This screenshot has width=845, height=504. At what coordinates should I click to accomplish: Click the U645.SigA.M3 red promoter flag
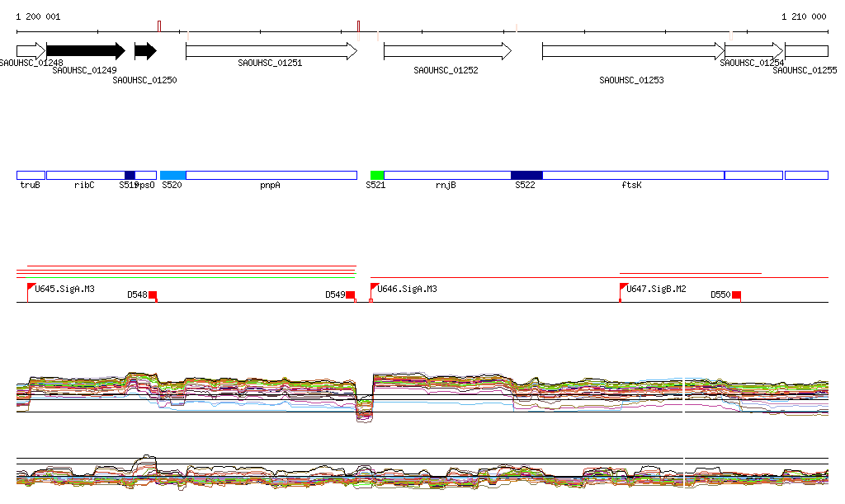click(31, 288)
